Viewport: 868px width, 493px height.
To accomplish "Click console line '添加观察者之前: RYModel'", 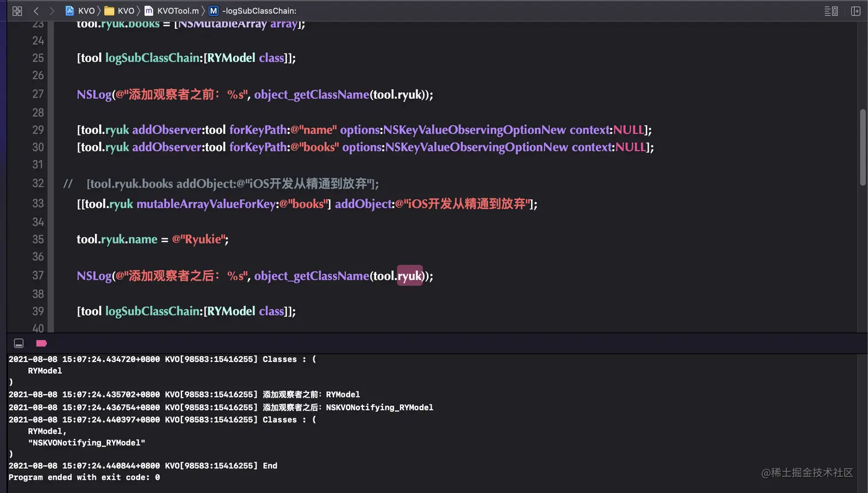I will [184, 395].
